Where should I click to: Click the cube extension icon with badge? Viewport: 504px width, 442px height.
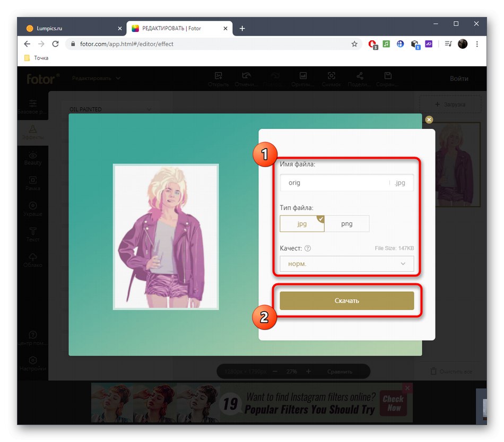(x=415, y=45)
